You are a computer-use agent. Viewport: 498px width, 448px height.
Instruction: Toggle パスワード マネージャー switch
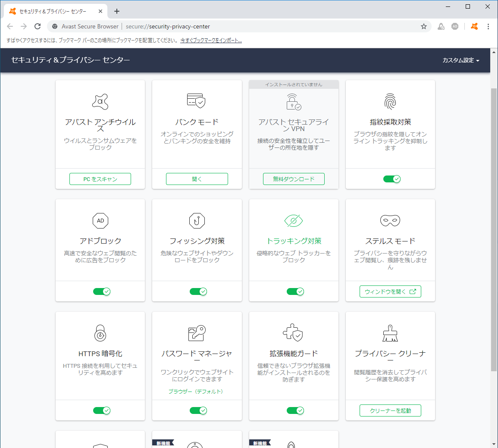click(x=198, y=410)
